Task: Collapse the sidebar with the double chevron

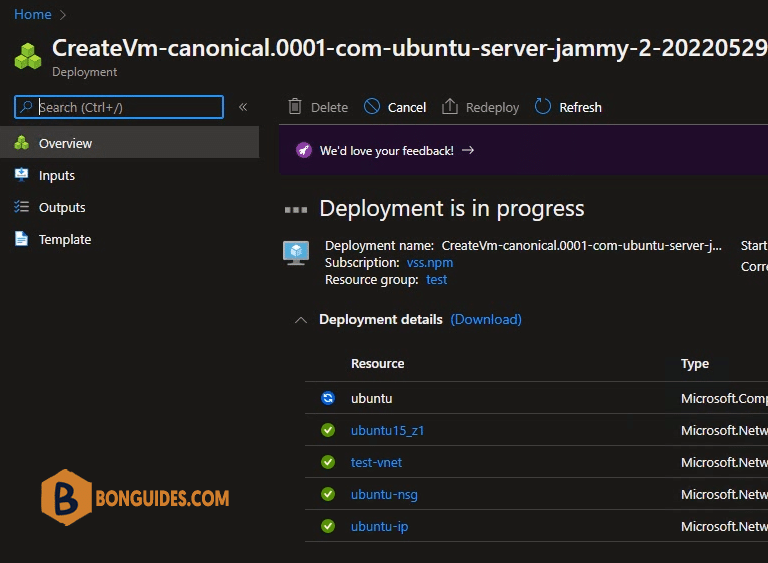Action: point(243,107)
